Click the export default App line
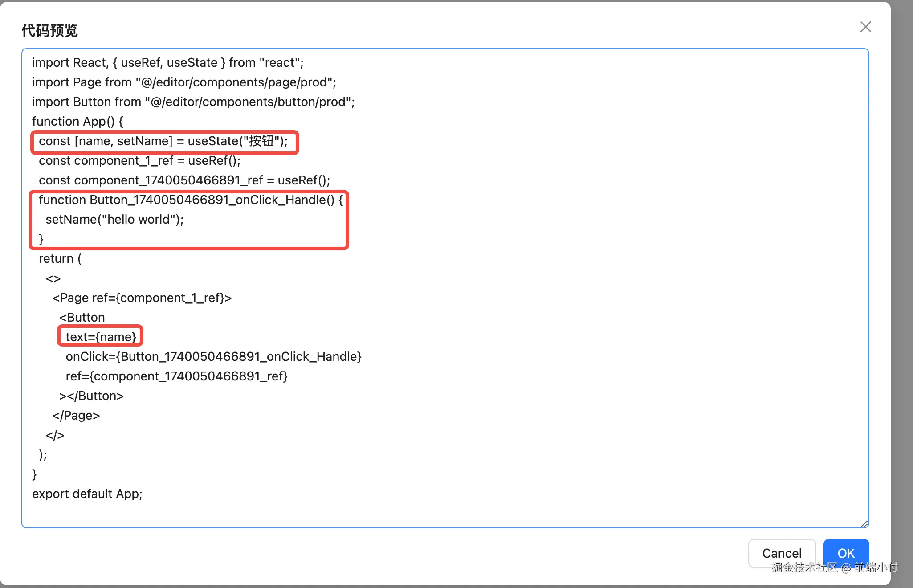 click(87, 494)
